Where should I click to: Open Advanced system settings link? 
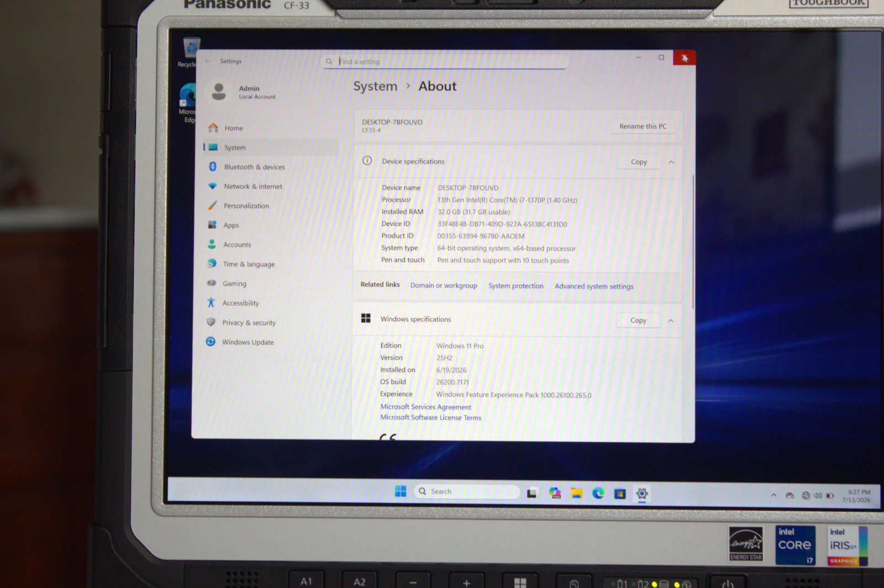coord(594,286)
